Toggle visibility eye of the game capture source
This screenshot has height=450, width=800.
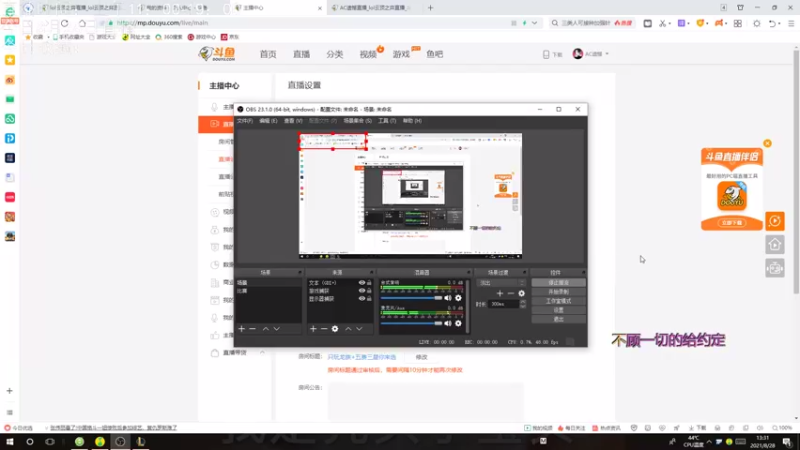click(362, 291)
